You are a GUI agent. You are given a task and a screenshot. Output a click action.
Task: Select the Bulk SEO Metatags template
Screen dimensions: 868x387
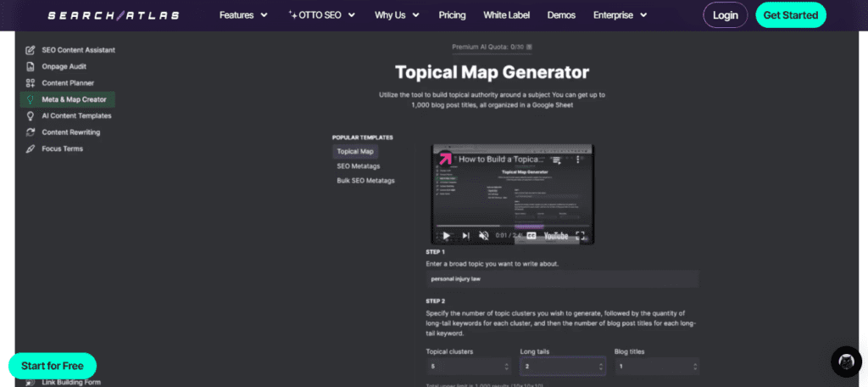pos(365,181)
